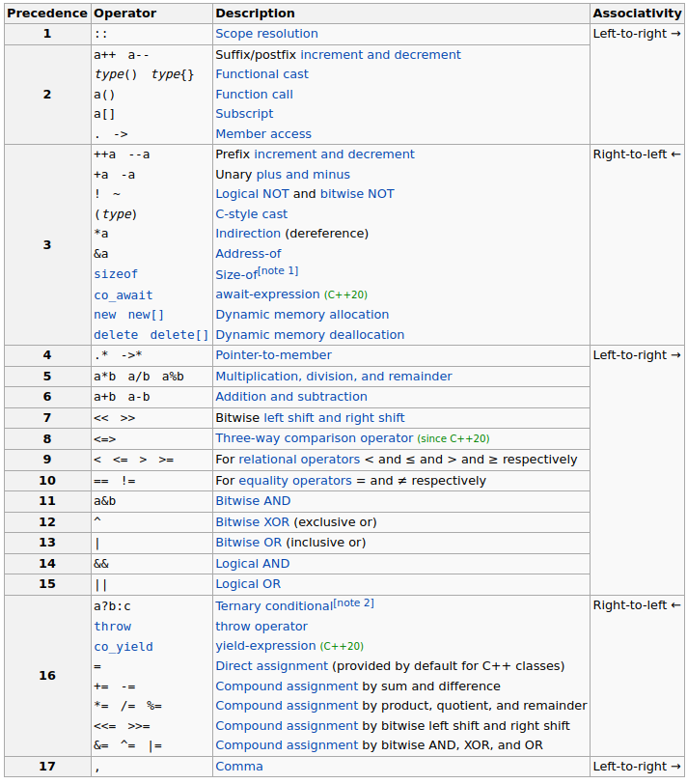Open the Bitwise AND link

[253, 501]
